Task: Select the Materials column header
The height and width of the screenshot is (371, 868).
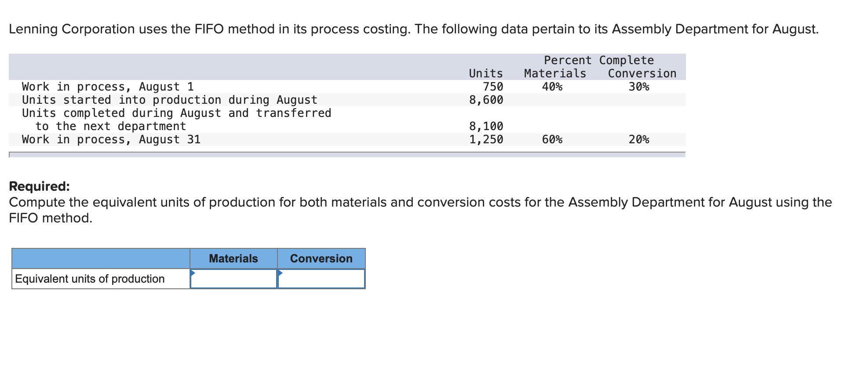Action: point(233,258)
